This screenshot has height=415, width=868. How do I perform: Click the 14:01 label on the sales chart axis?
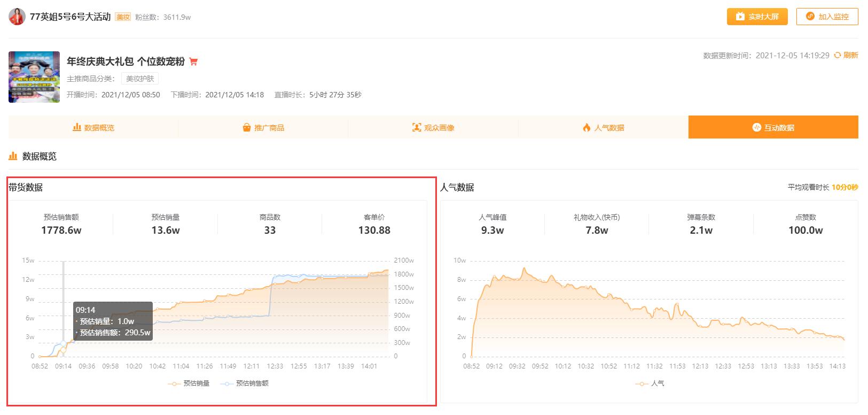tap(369, 366)
